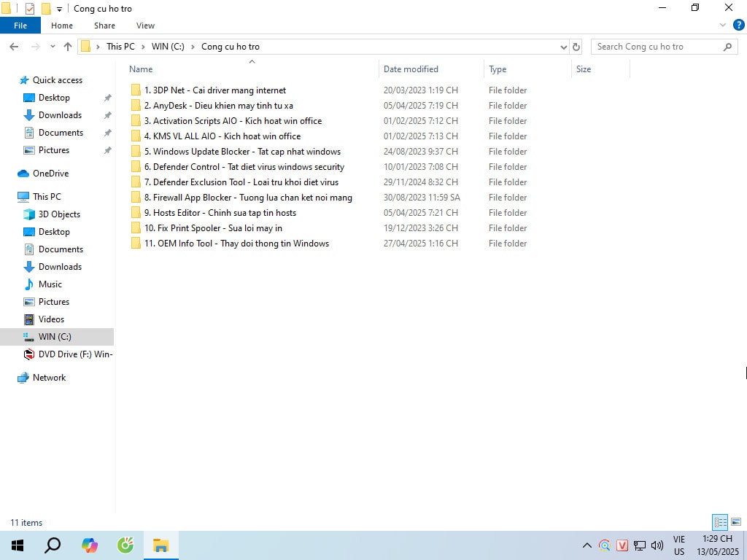Select Network in the navigation pane
The image size is (747, 560).
coord(49,378)
